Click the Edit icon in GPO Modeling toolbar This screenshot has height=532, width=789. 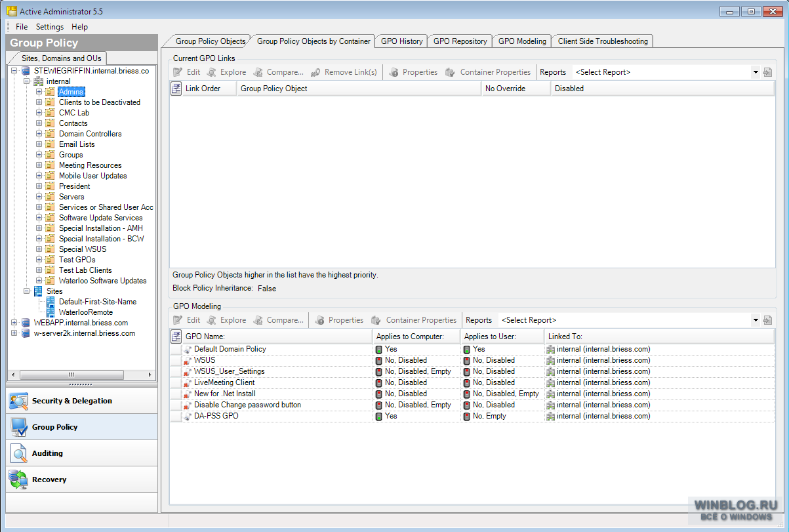click(178, 320)
